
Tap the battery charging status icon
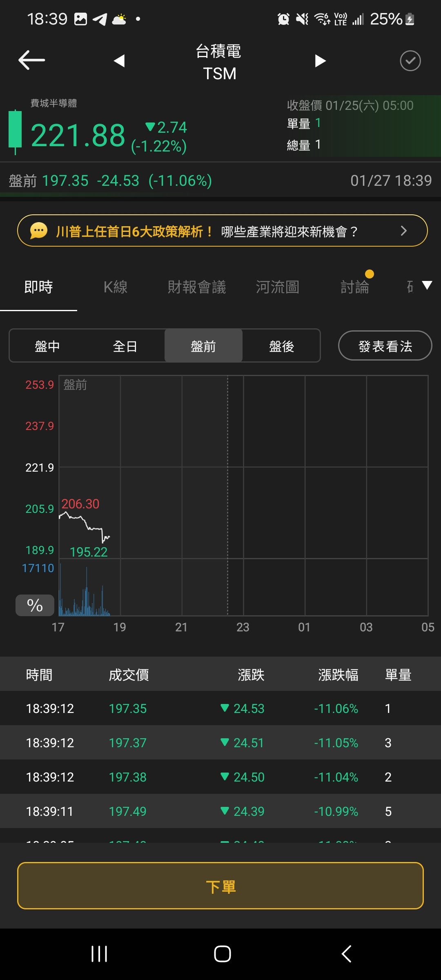click(x=410, y=19)
